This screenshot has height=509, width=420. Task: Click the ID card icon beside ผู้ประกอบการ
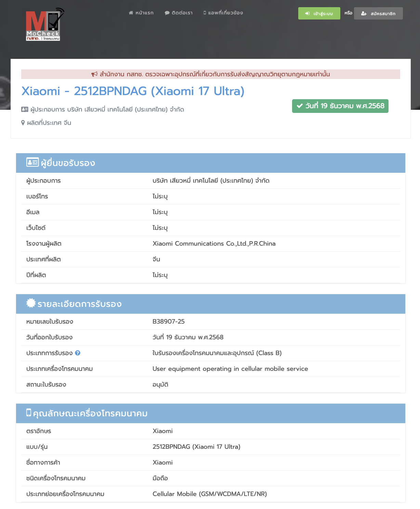pos(25,109)
